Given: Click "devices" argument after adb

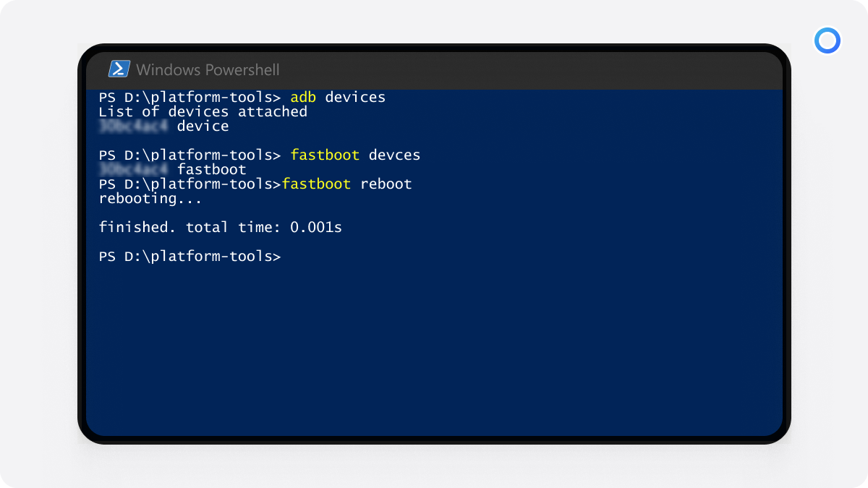Looking at the screenshot, I should 355,97.
